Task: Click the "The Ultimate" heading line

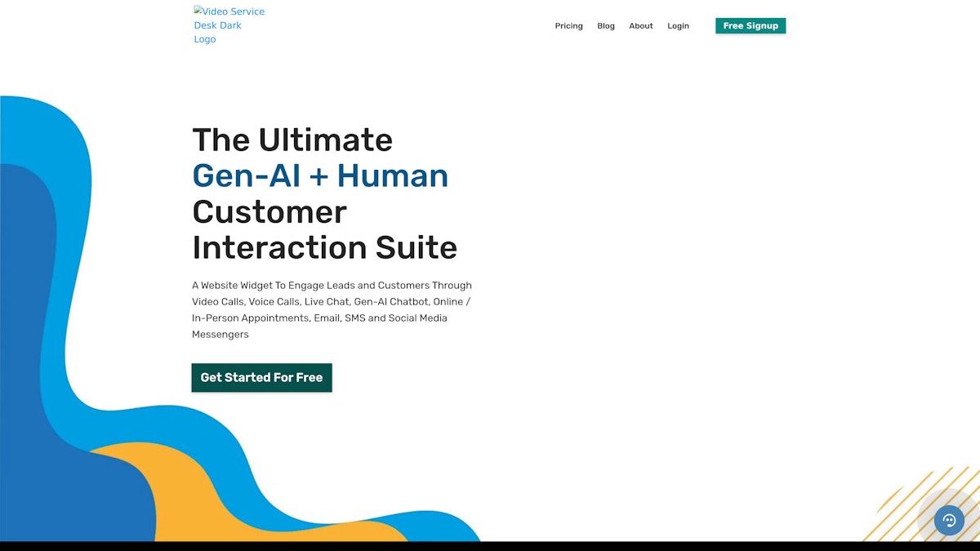Action: pos(292,140)
